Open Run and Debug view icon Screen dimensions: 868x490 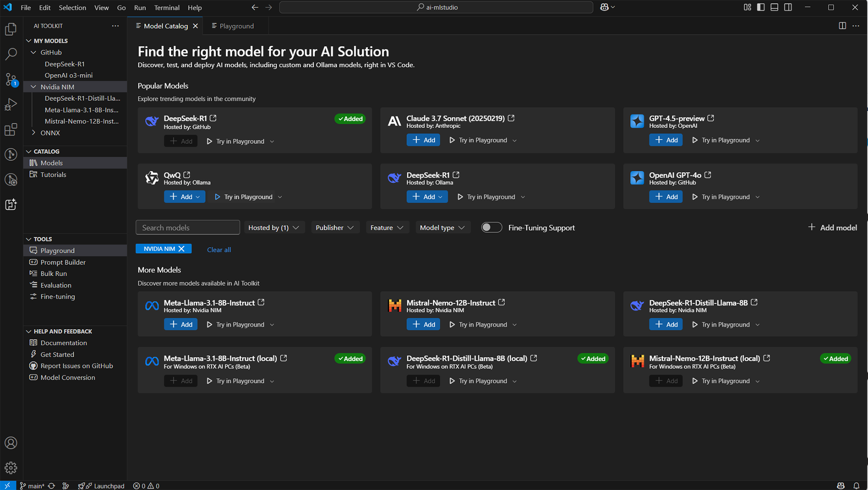point(11,104)
